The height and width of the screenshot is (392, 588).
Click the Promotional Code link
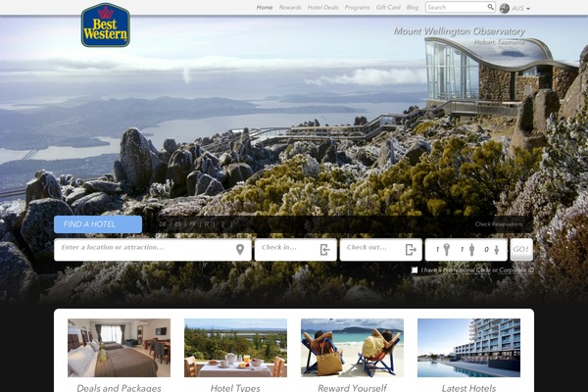(x=466, y=270)
